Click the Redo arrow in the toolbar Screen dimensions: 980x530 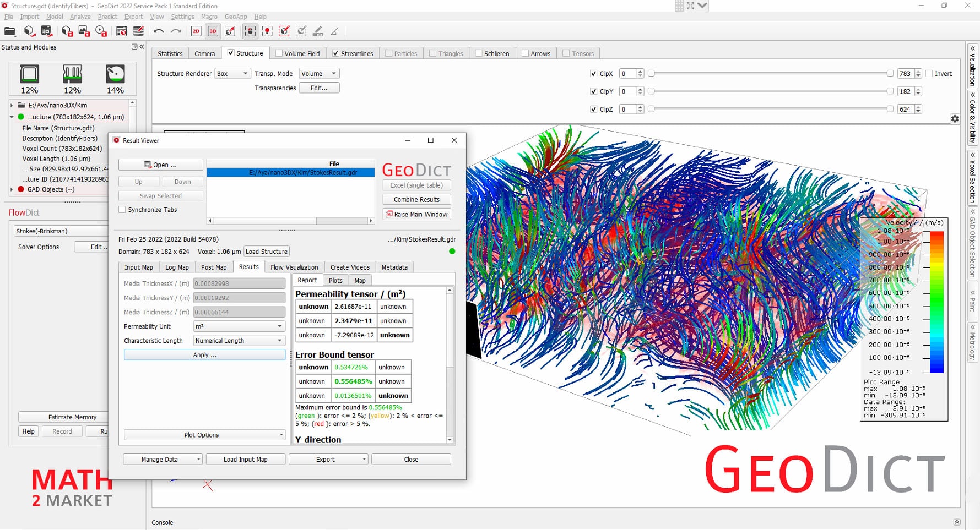click(175, 31)
